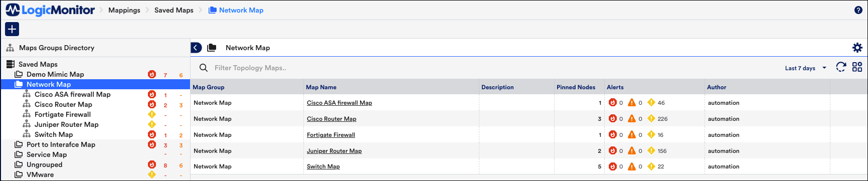Select Switch Map in the tree
Viewport: 868px width, 181px height.
point(54,134)
